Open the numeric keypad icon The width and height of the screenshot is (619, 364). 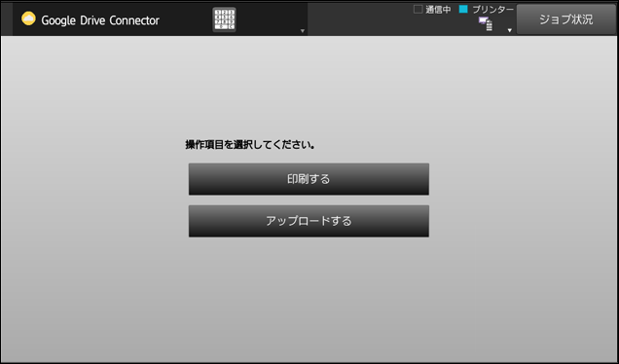[224, 19]
